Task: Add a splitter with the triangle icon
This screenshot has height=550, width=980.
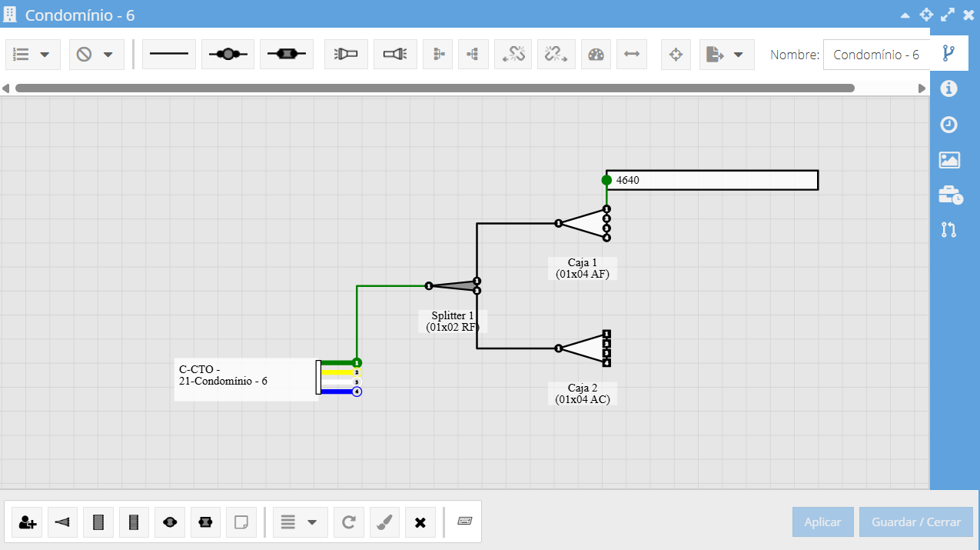Action: coord(63,522)
